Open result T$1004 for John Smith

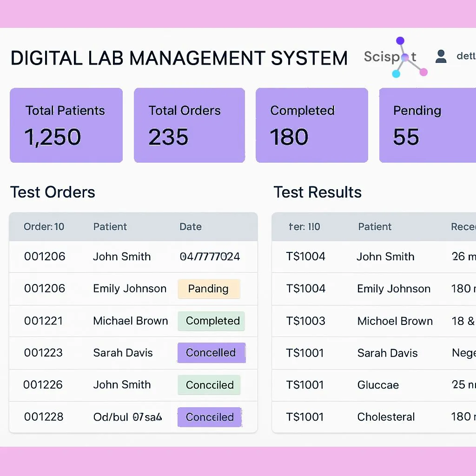point(305,257)
